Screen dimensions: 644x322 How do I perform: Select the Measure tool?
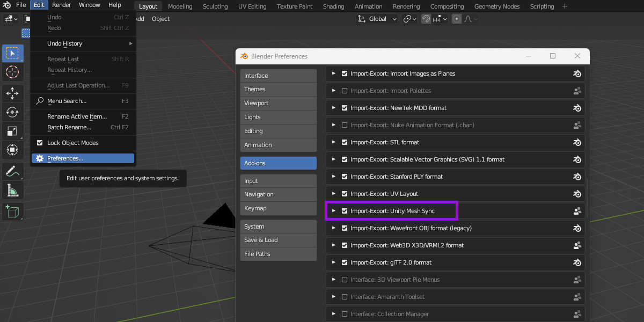pos(12,190)
